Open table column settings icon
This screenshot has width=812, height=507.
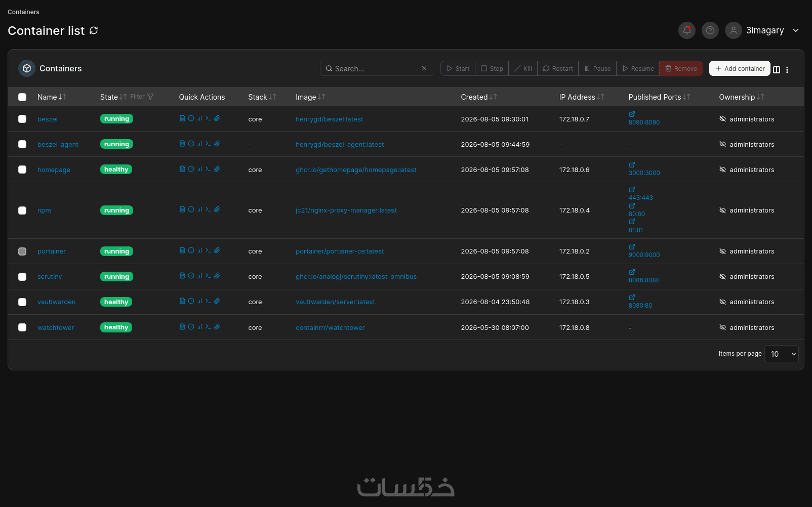777,70
